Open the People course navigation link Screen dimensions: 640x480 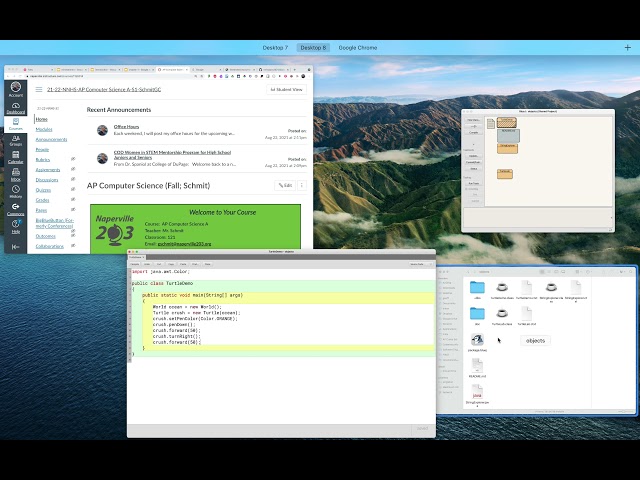coord(42,150)
